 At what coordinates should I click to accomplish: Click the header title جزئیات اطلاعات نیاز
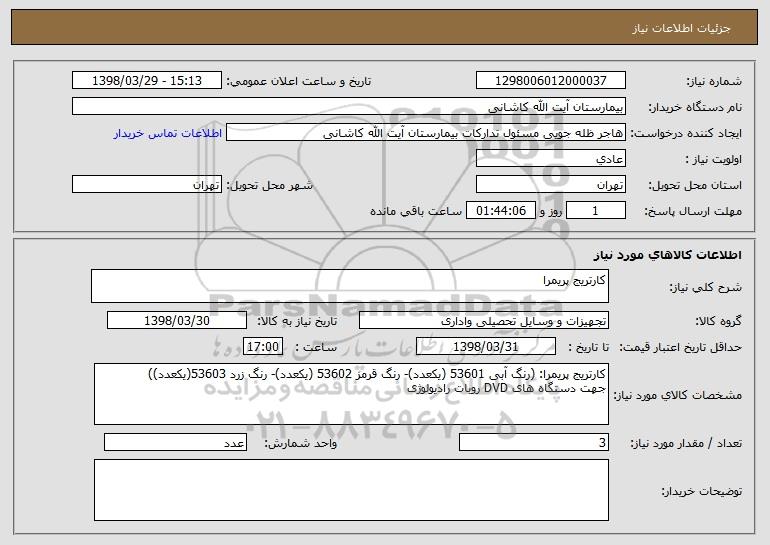pyautogui.click(x=681, y=28)
